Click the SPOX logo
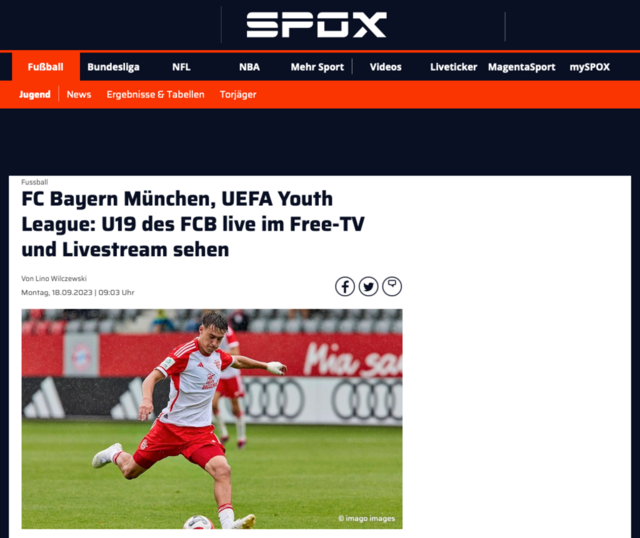This screenshot has width=640, height=538. pos(316,25)
